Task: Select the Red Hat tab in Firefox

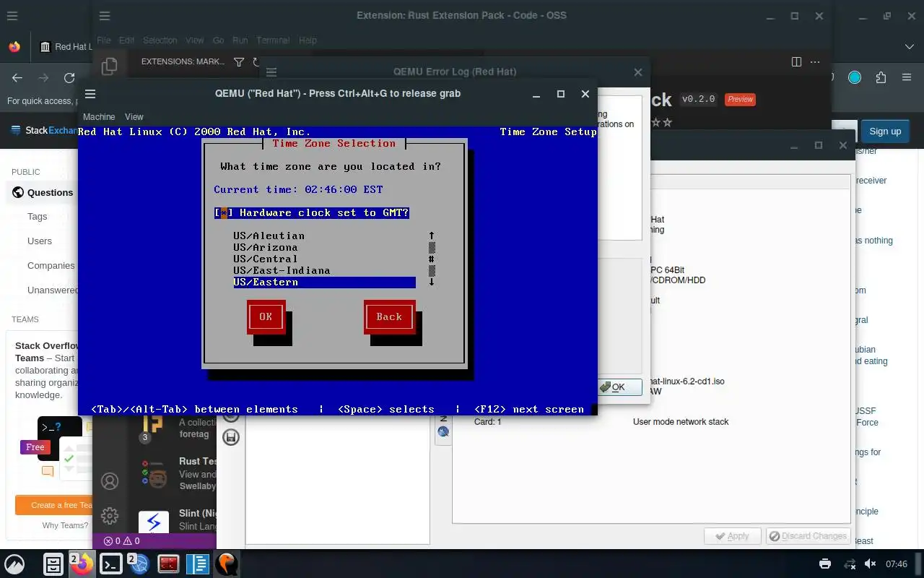Action: 65,47
